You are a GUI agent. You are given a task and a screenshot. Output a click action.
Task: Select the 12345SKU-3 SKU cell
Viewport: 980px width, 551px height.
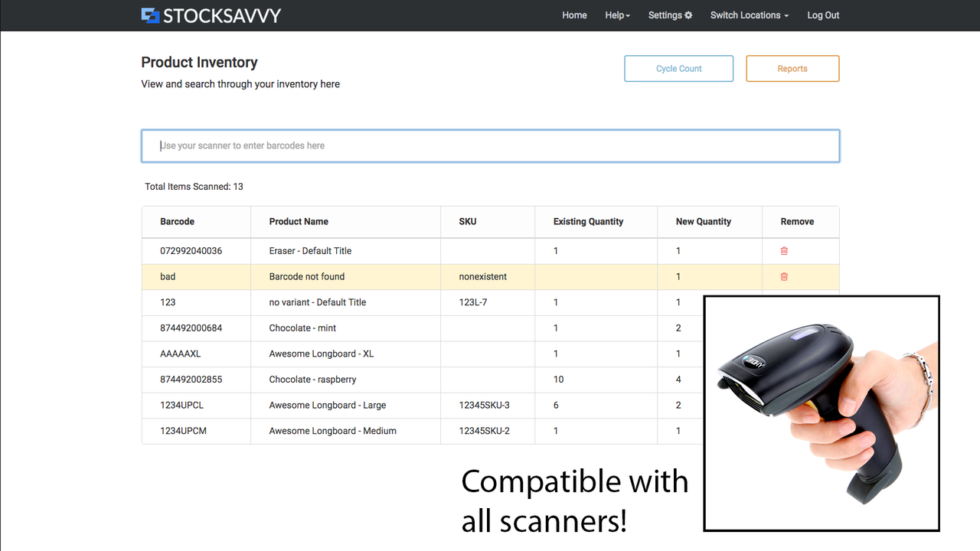click(479, 405)
